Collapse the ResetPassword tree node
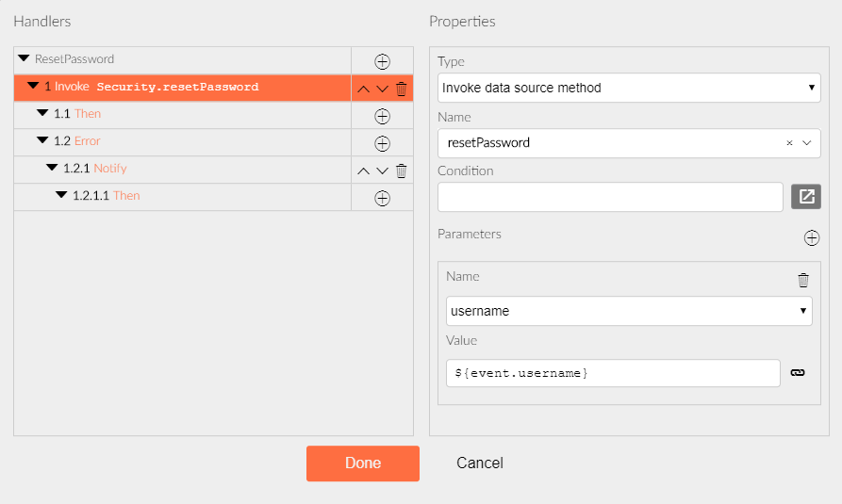Image resolution: width=842 pixels, height=504 pixels. click(x=24, y=58)
